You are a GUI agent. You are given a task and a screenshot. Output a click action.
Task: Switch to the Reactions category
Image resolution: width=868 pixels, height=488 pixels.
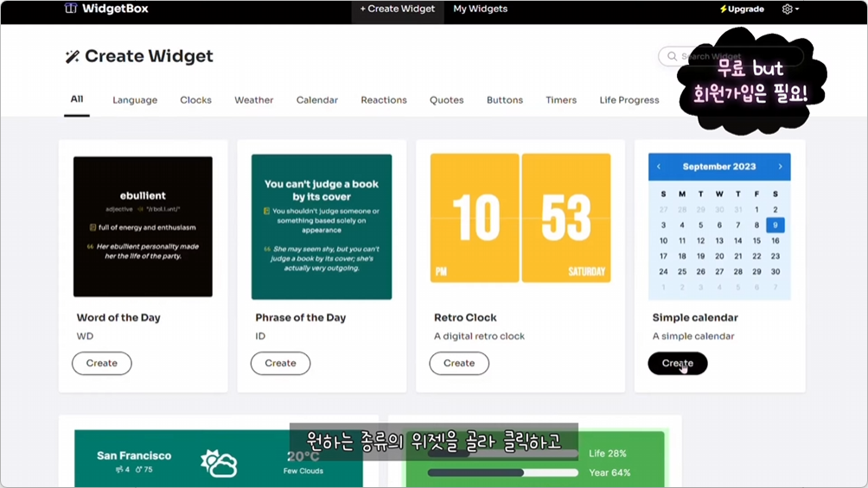[384, 100]
